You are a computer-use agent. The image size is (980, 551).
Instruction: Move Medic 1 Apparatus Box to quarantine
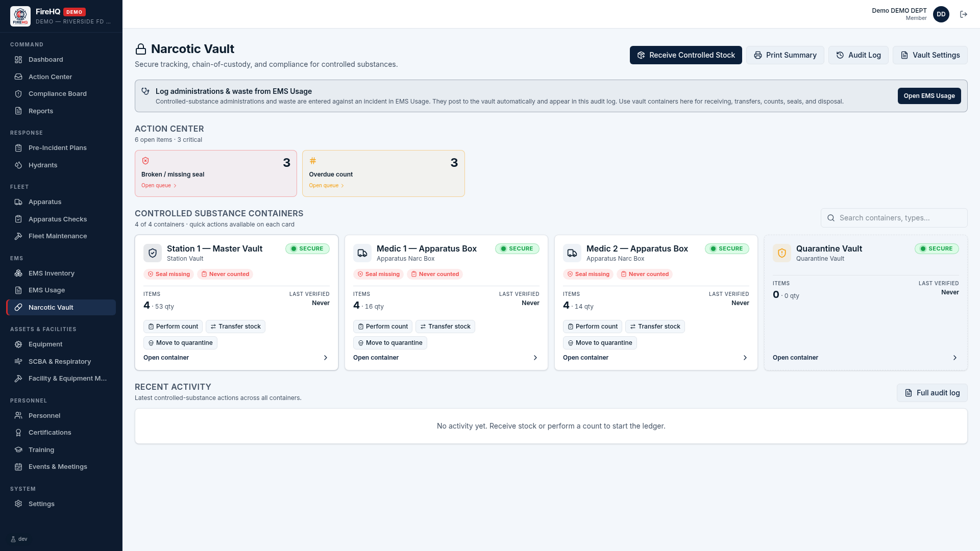coord(390,343)
